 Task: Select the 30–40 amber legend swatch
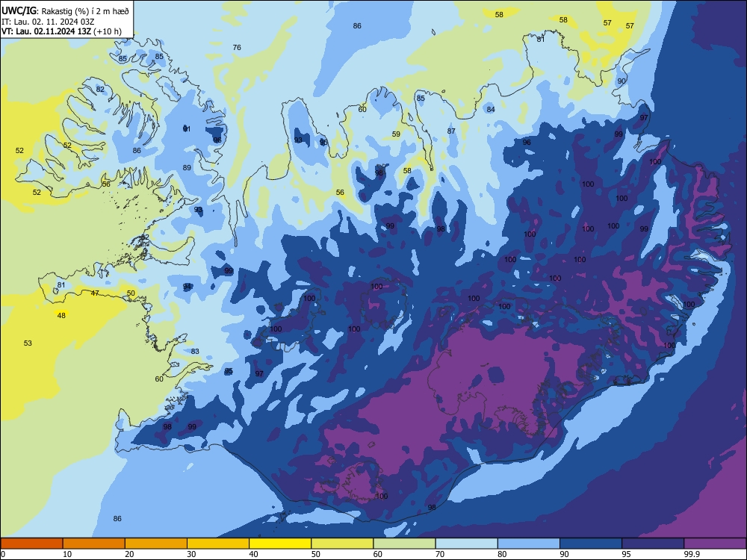(218, 544)
